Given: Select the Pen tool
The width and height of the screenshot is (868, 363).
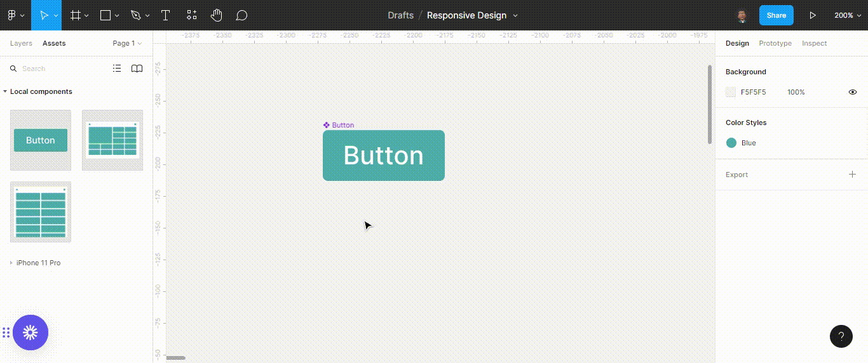Looking at the screenshot, I should pyautogui.click(x=135, y=15).
